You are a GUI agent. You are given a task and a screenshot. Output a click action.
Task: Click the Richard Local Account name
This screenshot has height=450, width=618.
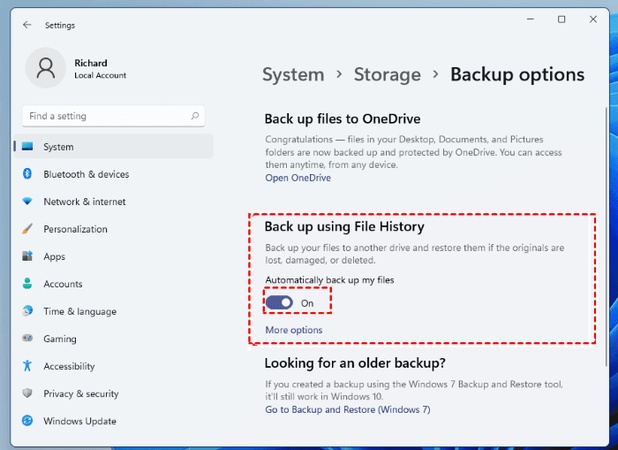tap(100, 69)
